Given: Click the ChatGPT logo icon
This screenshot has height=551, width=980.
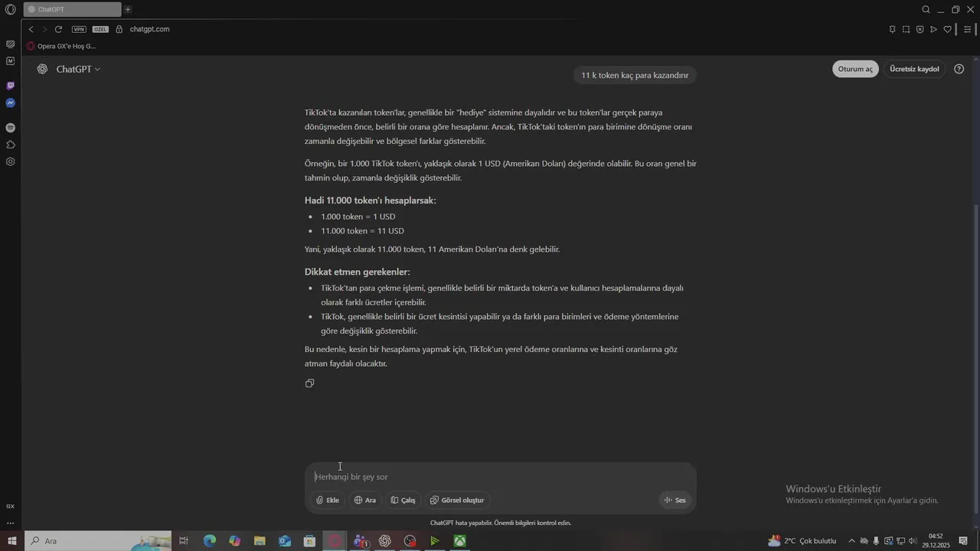Looking at the screenshot, I should pyautogui.click(x=42, y=69).
